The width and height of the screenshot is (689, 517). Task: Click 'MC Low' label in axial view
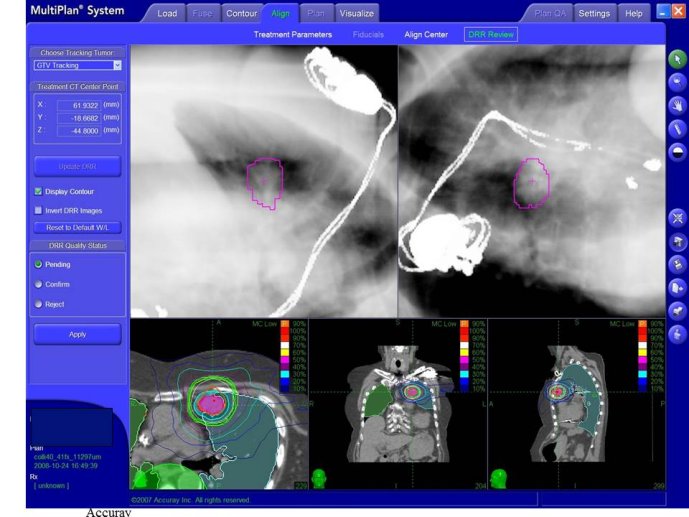[265, 324]
